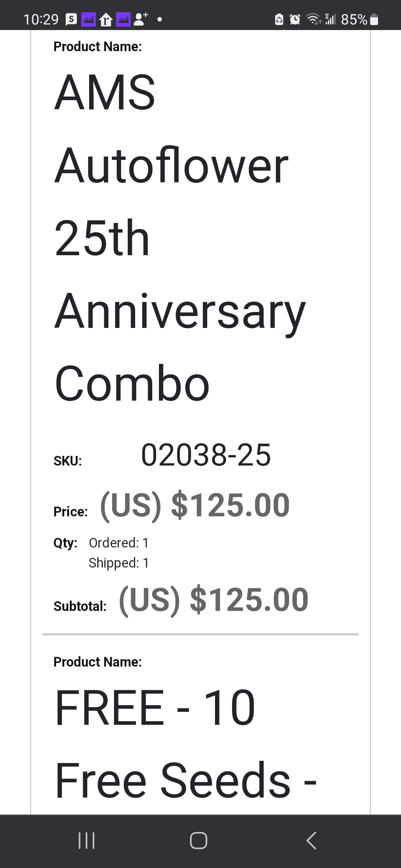The width and height of the screenshot is (401, 868).
Task: Tap the FREE - 10 Free Seeds product name
Action: [185, 743]
